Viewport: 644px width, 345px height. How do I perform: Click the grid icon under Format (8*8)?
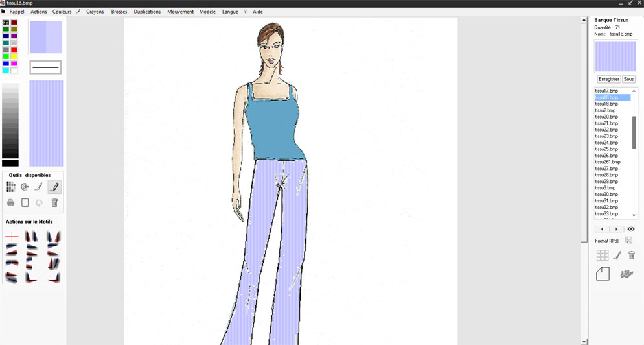(603, 256)
